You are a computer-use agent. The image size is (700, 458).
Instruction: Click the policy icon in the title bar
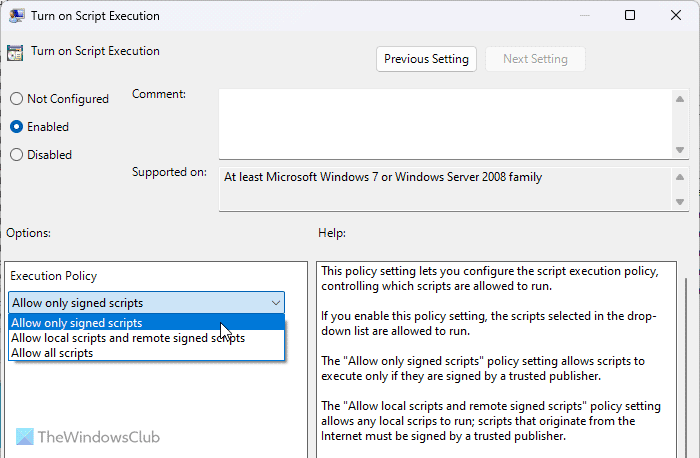[x=14, y=16]
